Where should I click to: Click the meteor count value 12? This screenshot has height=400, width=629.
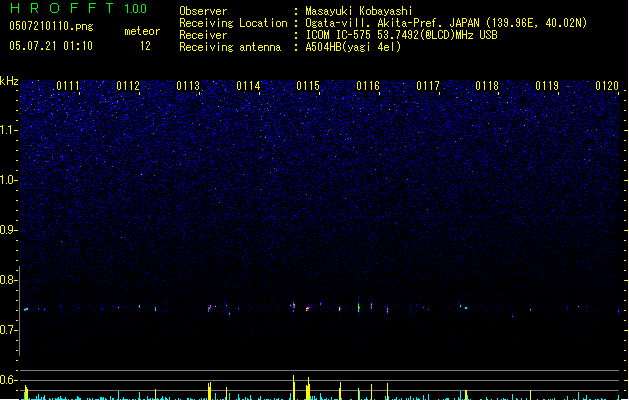tap(145, 46)
